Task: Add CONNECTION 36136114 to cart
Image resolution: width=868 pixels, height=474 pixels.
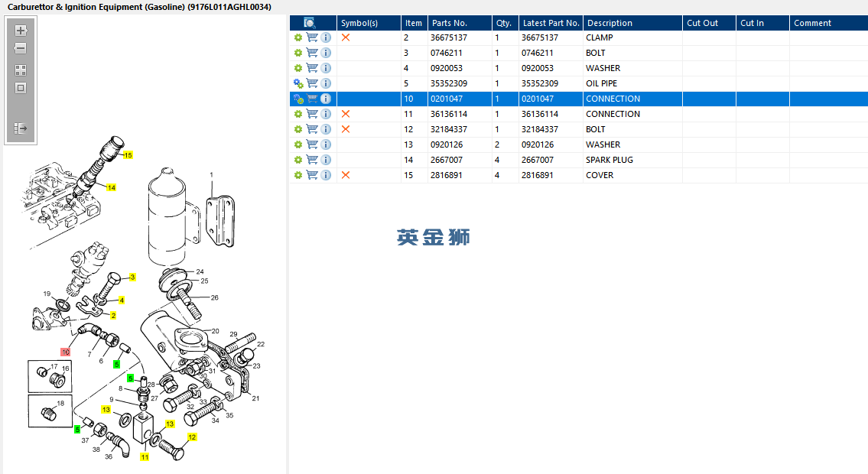Action: (312, 114)
